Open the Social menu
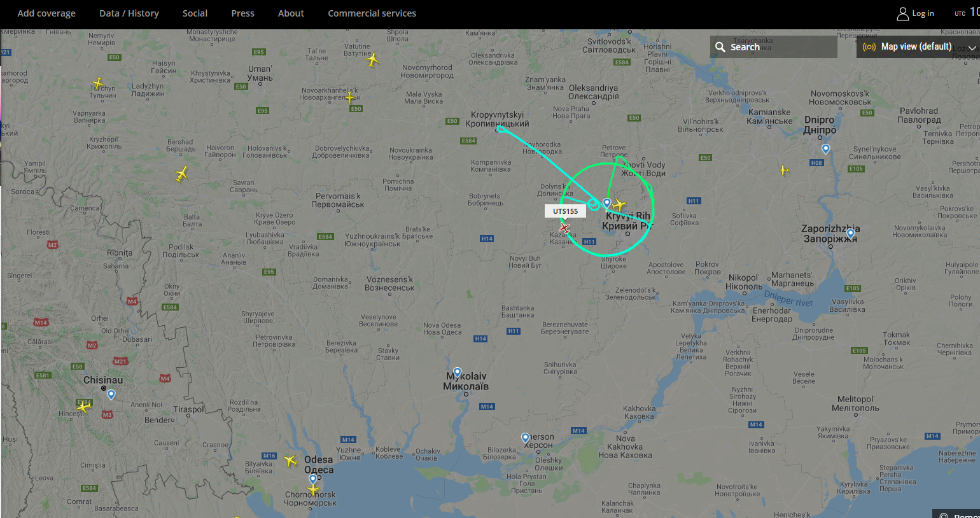Viewport: 980px width, 518px height. click(x=195, y=13)
